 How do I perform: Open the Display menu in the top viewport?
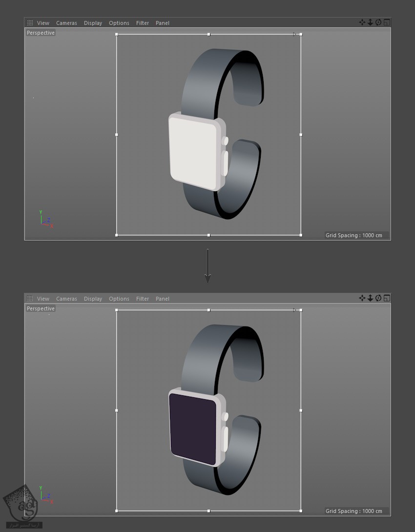[93, 23]
